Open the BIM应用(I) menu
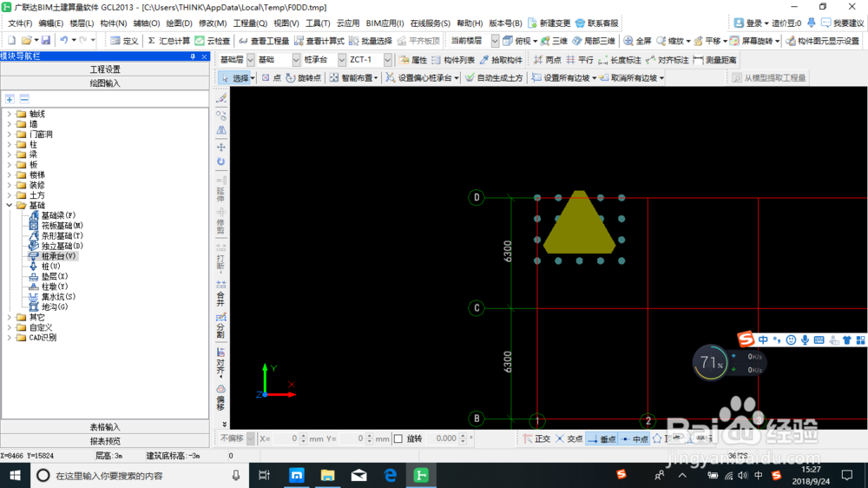Image resolution: width=868 pixels, height=488 pixels. coord(385,23)
